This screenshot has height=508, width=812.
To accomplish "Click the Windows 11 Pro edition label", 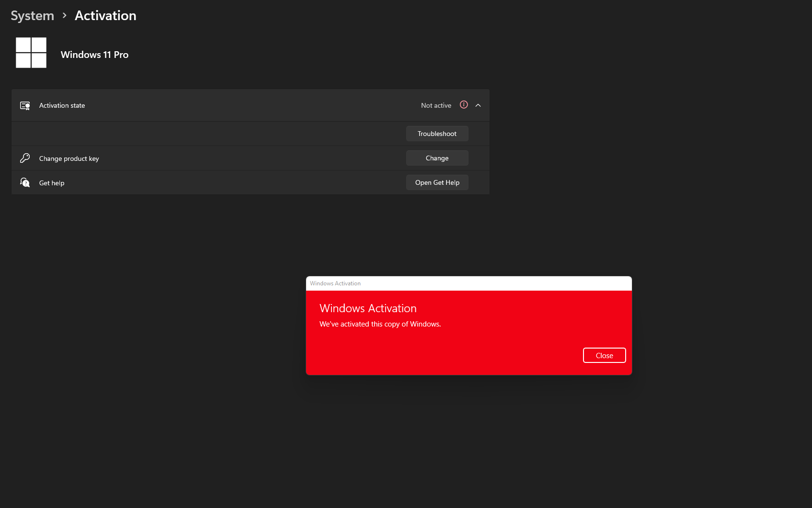I will 95,55.
